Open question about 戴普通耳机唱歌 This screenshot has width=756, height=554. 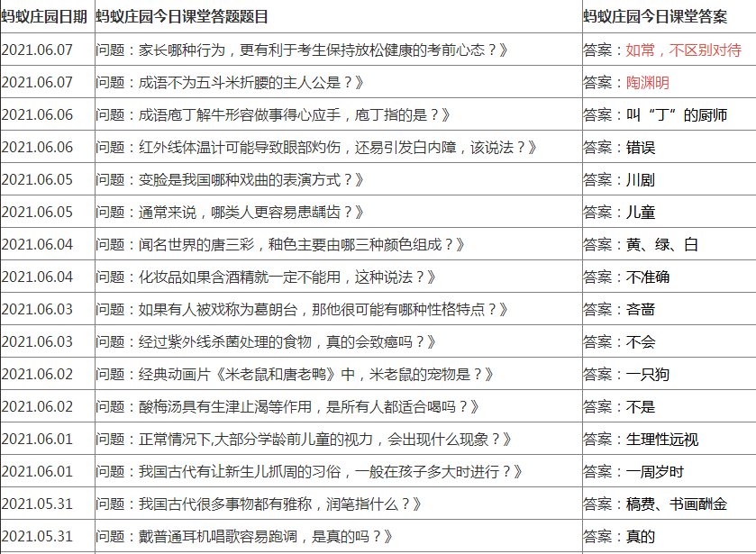tap(244, 536)
